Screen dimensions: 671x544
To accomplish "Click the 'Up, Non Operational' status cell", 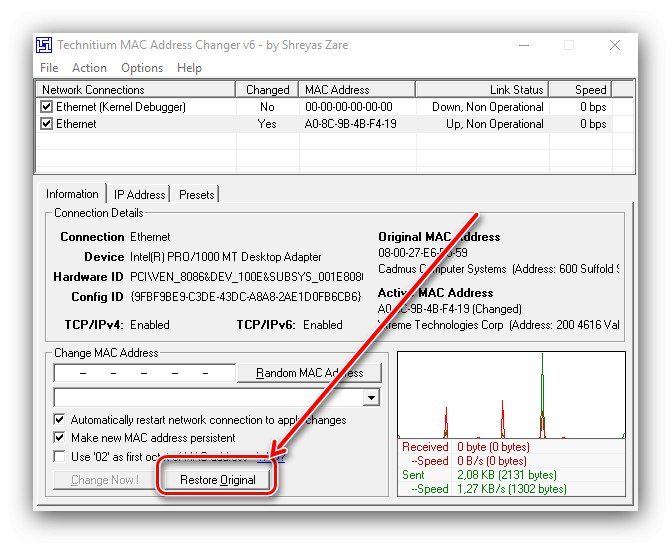I will click(495, 124).
